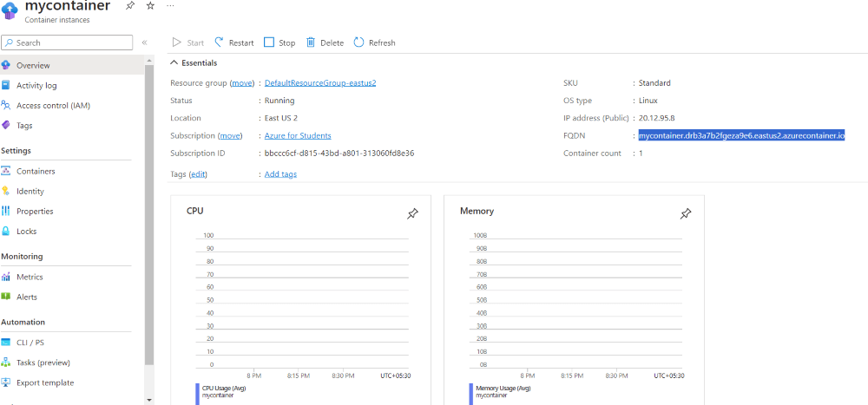Click the Subscription ID value
868x405 pixels.
(x=339, y=154)
